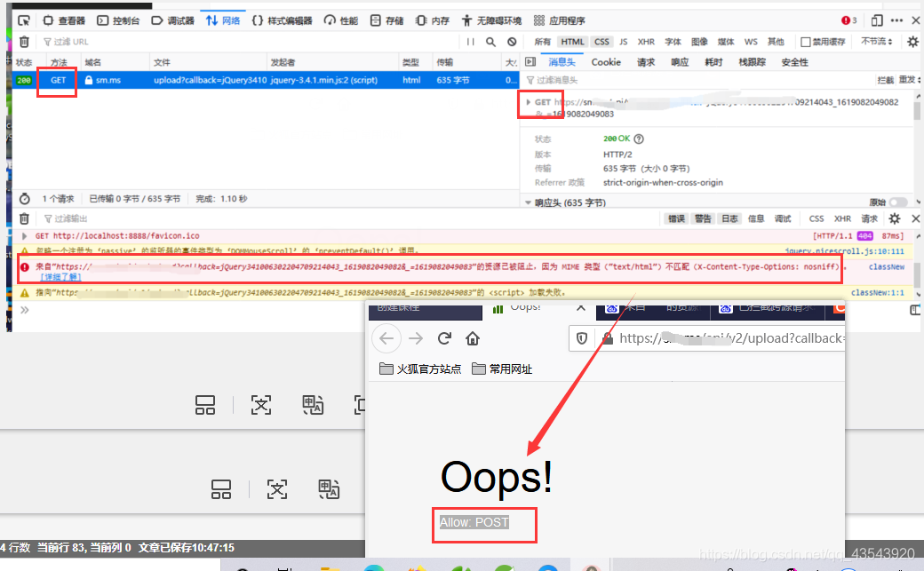Open the 火狐官方站点 bookmark folder

tap(420, 369)
